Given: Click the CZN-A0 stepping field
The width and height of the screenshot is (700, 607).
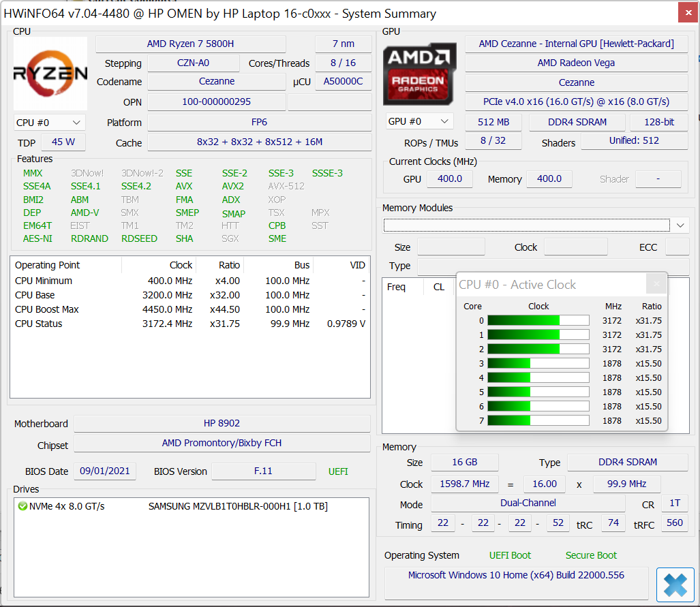Looking at the screenshot, I should click(194, 63).
